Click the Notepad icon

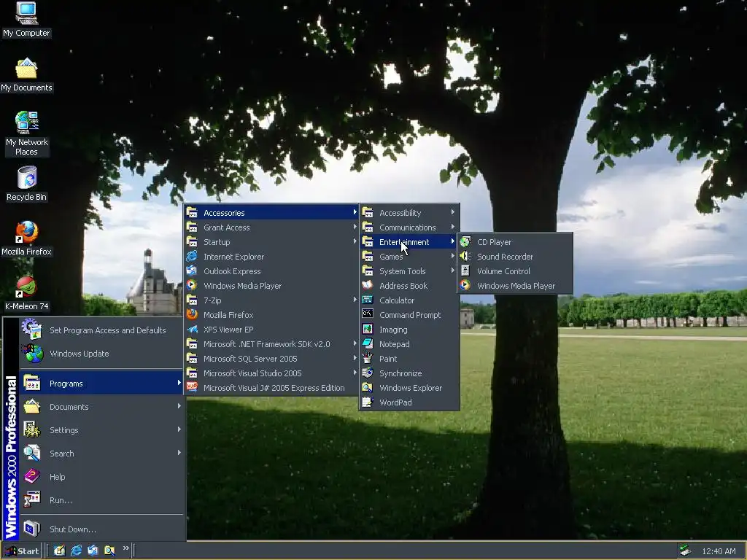pos(368,343)
